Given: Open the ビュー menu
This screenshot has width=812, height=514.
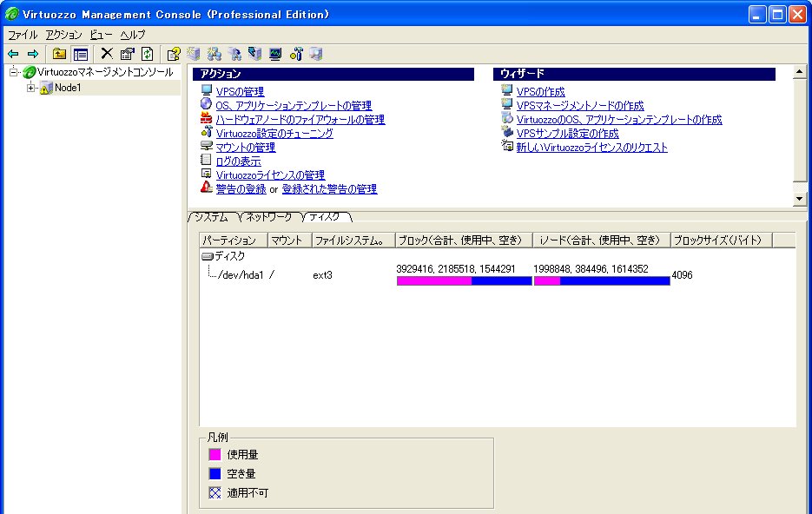Looking at the screenshot, I should click(x=101, y=35).
